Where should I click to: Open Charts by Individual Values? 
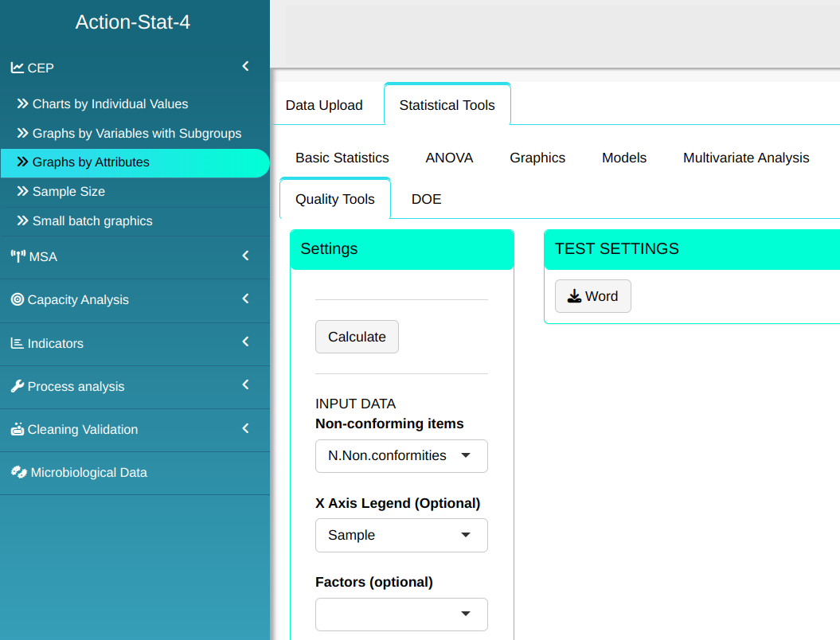pyautogui.click(x=110, y=103)
